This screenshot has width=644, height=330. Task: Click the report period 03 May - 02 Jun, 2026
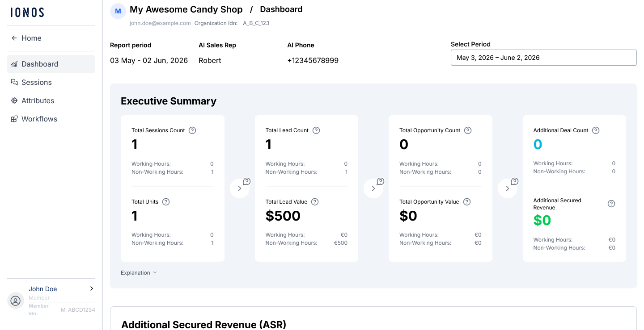pyautogui.click(x=149, y=60)
